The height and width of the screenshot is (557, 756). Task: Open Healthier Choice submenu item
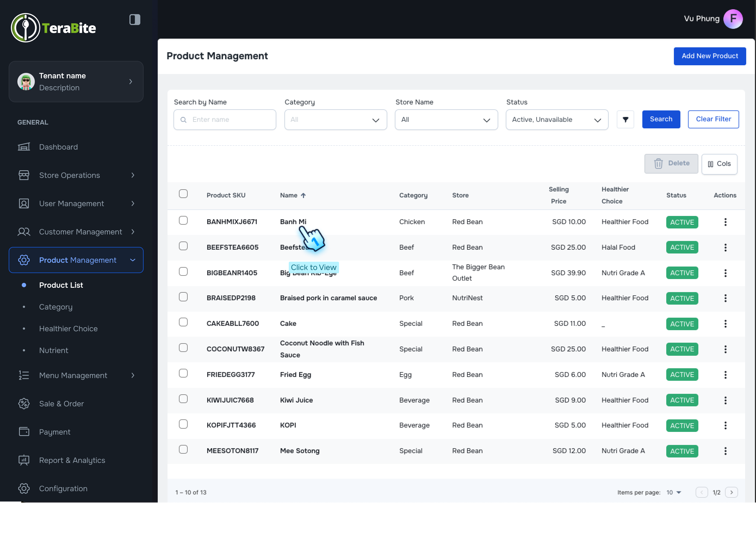69,328
